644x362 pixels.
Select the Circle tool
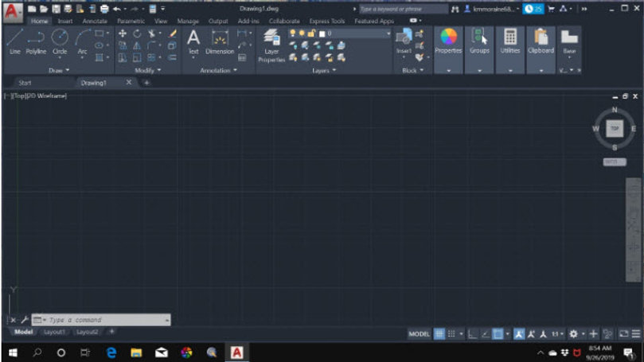pos(60,42)
